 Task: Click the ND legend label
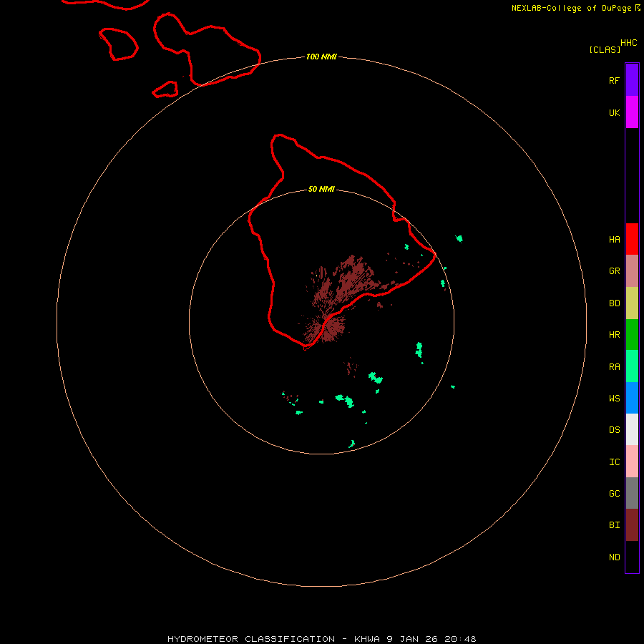coord(614,557)
